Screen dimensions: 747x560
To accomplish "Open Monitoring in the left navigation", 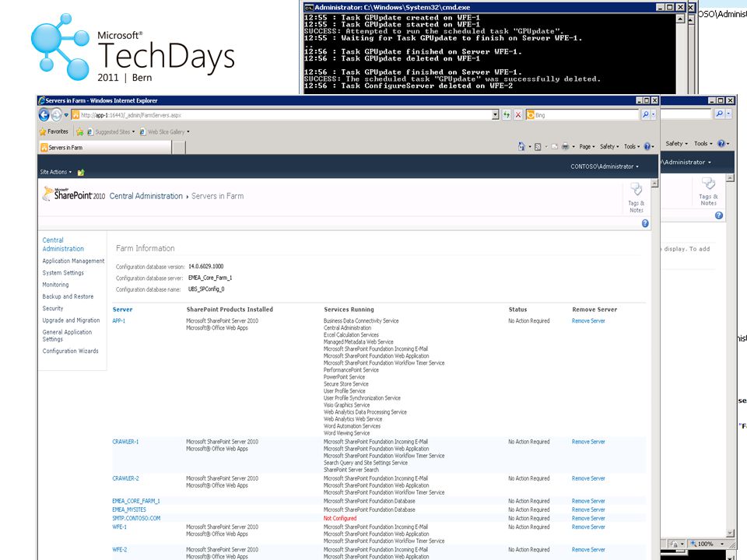I will pyautogui.click(x=55, y=285).
